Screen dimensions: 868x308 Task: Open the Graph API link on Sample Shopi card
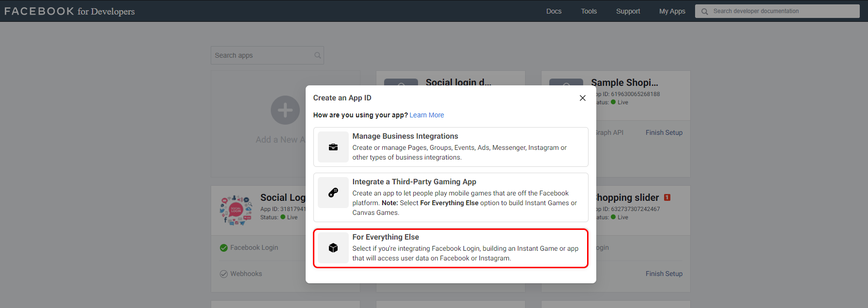pos(610,132)
